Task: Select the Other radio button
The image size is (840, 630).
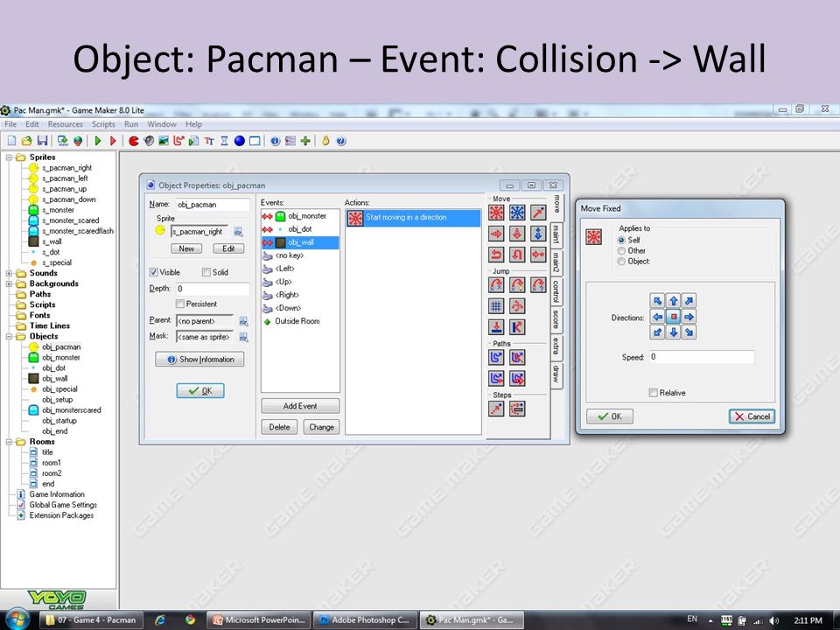Action: (621, 251)
